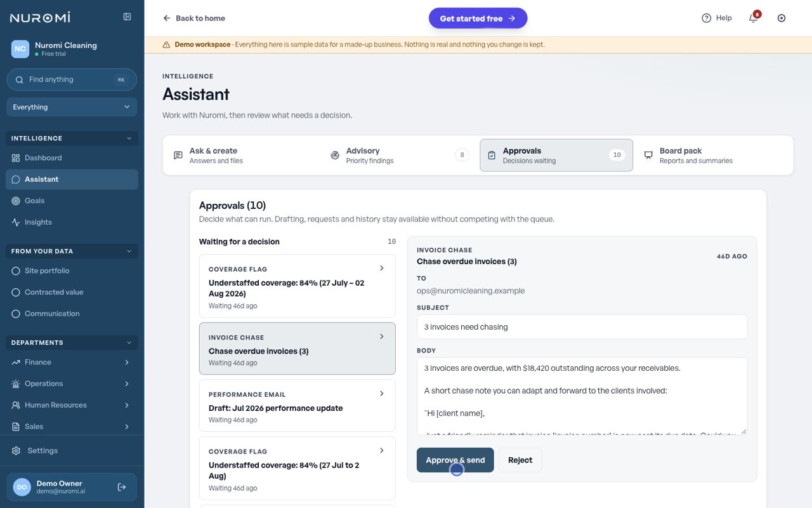Select the Chase overdue invoices (3) card

tap(298, 349)
